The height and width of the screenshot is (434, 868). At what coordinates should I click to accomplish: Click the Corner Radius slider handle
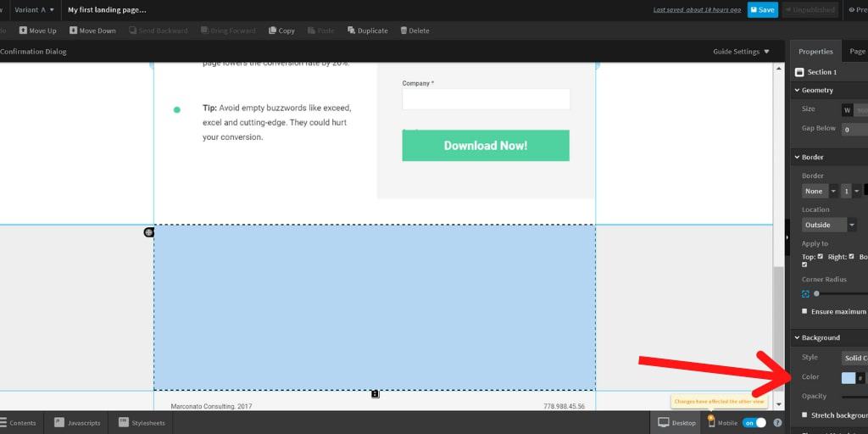816,294
